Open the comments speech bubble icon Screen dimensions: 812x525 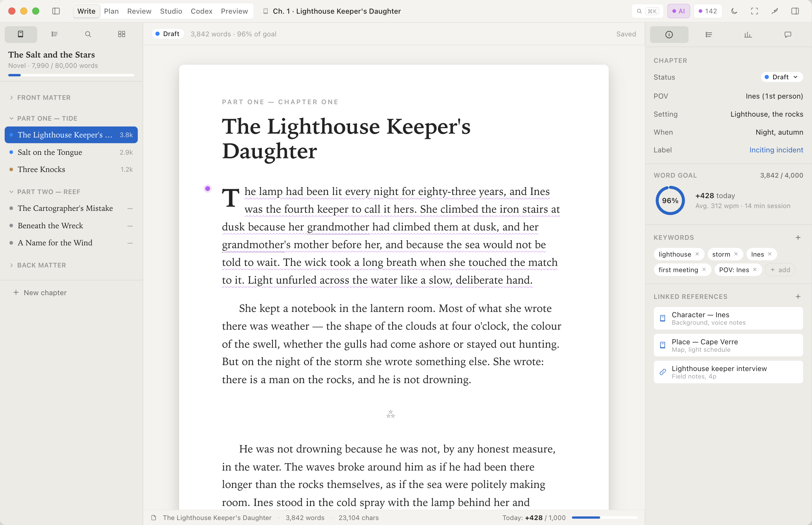pyautogui.click(x=788, y=35)
